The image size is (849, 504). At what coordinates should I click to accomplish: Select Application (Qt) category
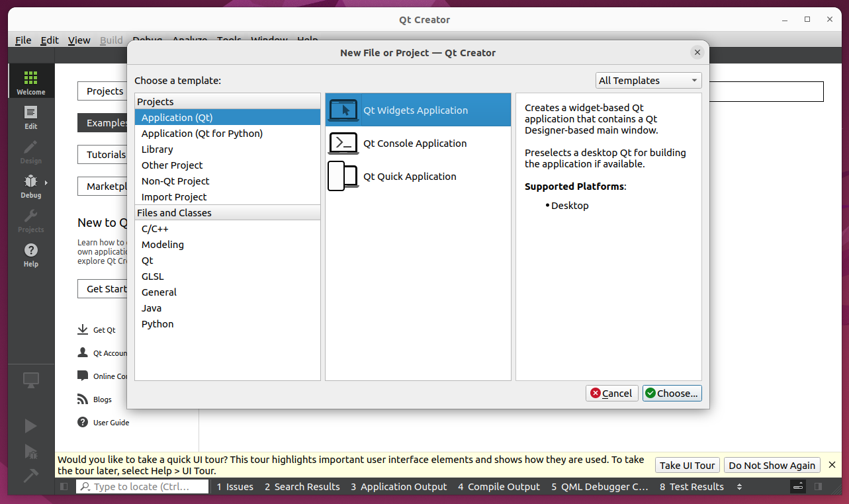pyautogui.click(x=227, y=117)
